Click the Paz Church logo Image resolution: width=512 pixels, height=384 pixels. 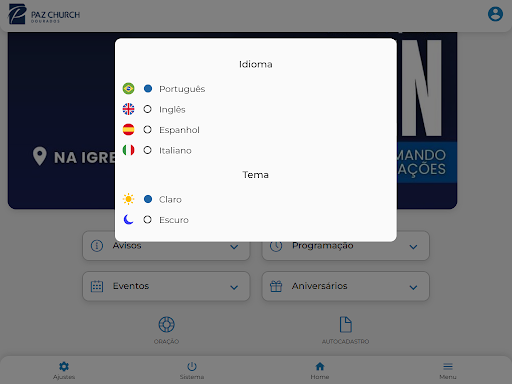point(44,14)
